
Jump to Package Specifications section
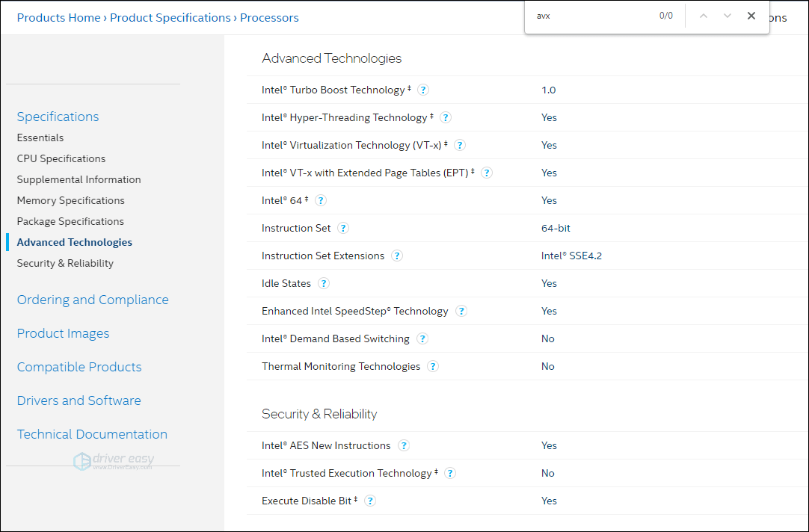[x=70, y=221]
